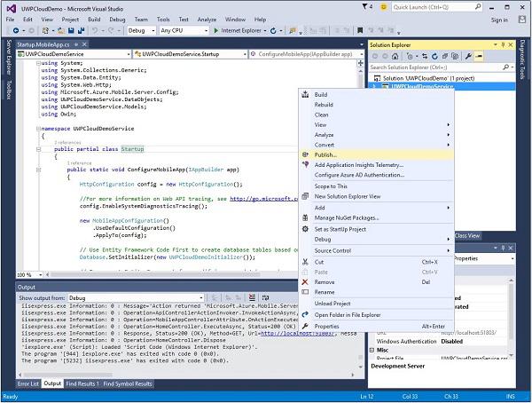Click Sync with Active Document icon
The width and height of the screenshot is (532, 403).
point(426,55)
